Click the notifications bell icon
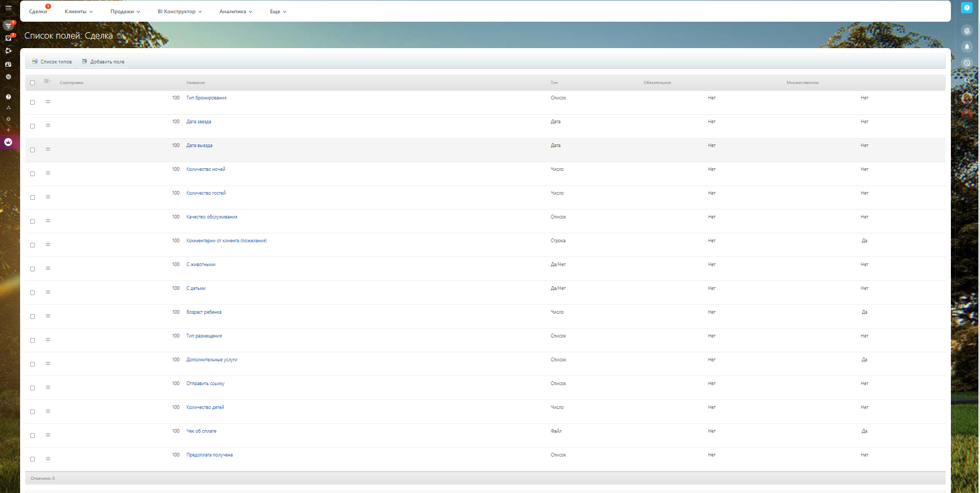 [967, 47]
